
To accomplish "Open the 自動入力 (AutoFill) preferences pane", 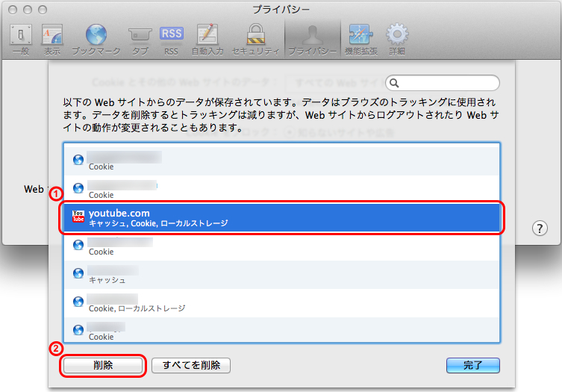I will 207,40.
